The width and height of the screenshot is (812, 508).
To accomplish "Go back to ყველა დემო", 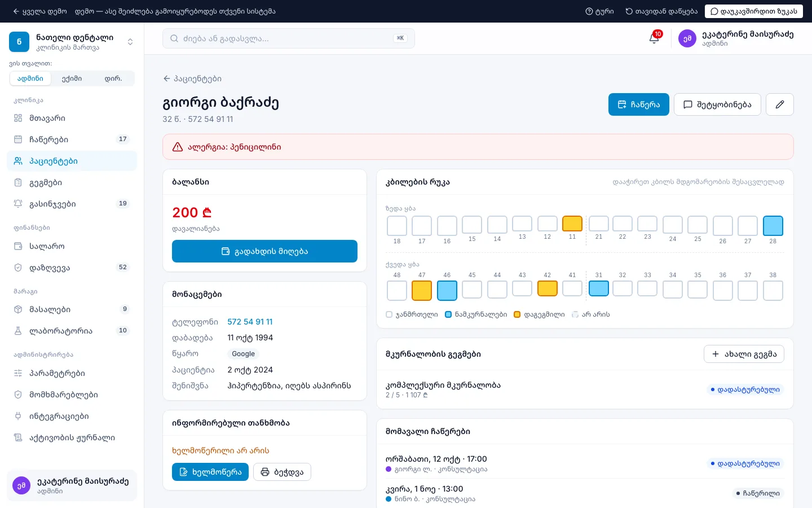I will [39, 11].
